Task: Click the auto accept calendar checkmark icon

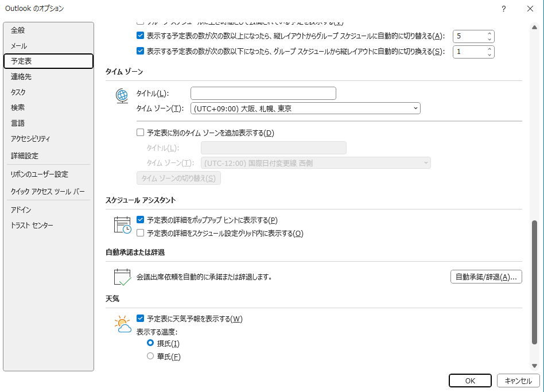Action: click(122, 277)
